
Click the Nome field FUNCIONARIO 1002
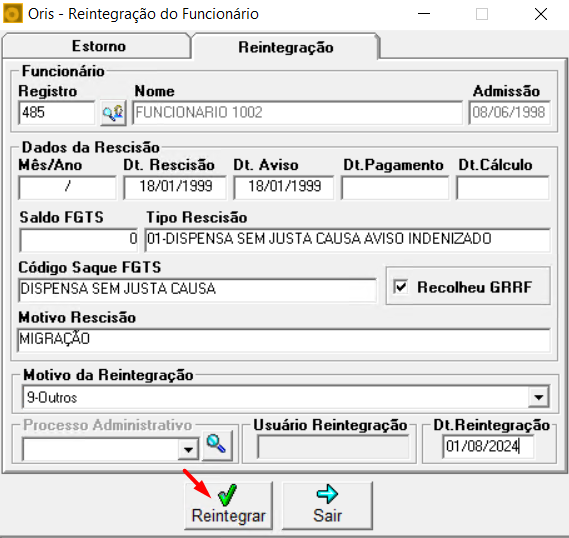coord(298,112)
